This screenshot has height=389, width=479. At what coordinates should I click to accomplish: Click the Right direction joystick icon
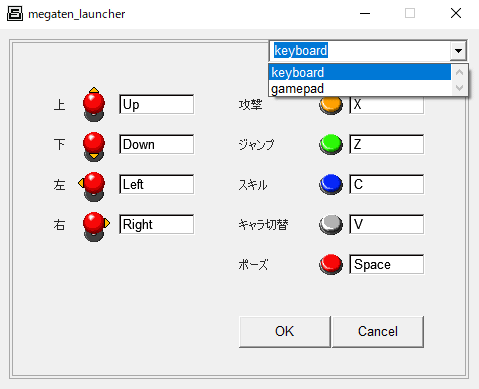pos(96,226)
